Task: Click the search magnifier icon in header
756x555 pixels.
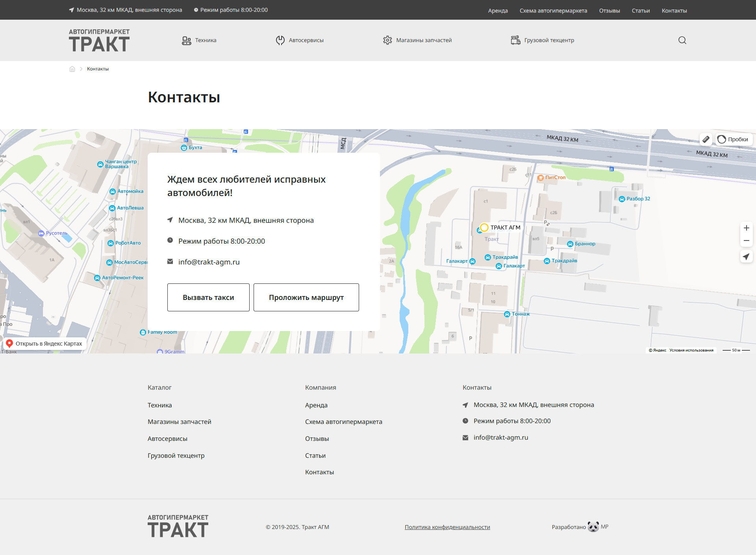Action: coord(682,40)
